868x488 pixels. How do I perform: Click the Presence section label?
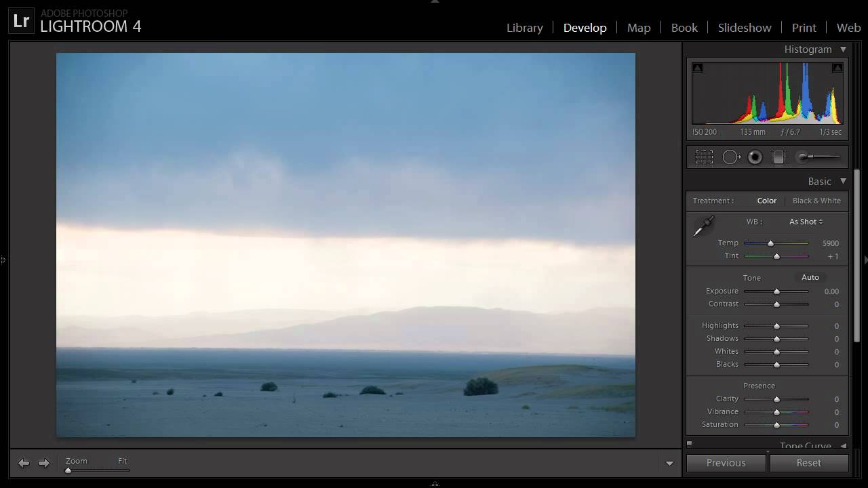click(759, 386)
